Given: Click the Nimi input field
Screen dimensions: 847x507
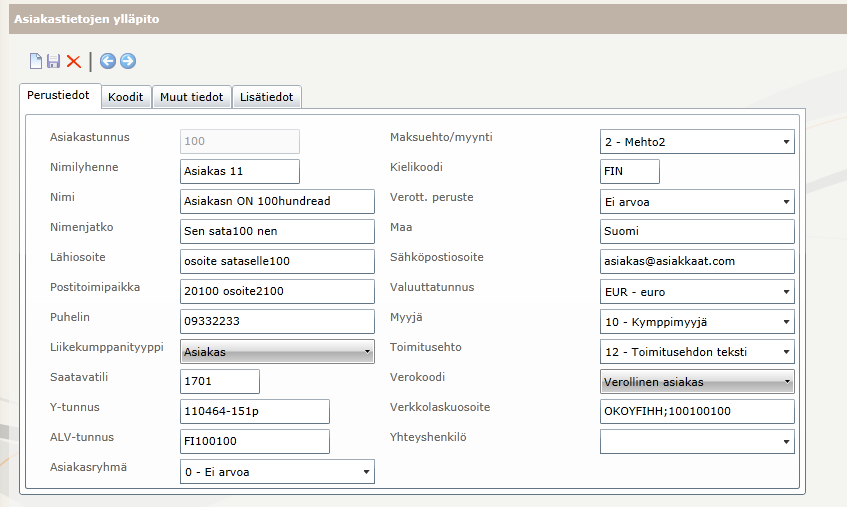Looking at the screenshot, I should (277, 201).
